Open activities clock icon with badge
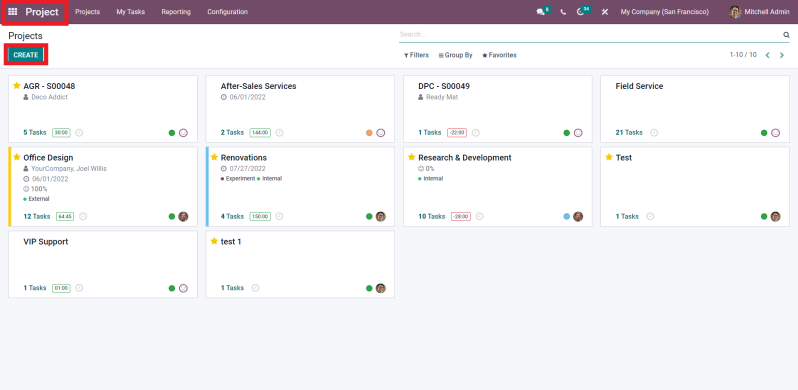 click(x=580, y=12)
